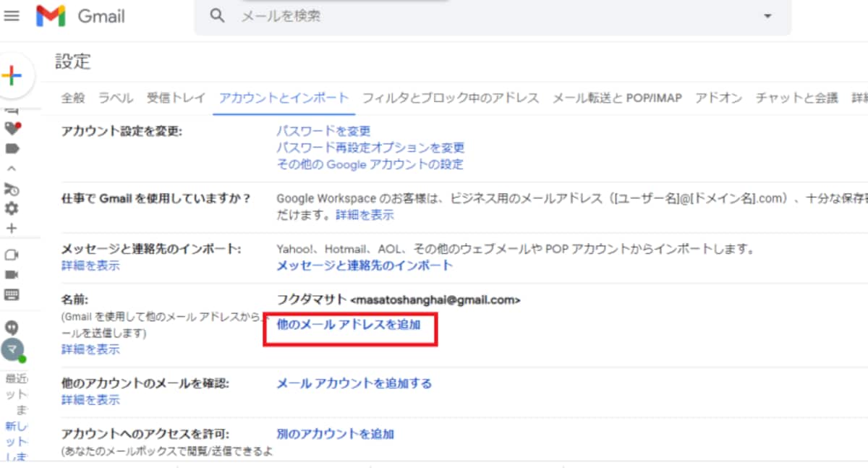The width and height of the screenshot is (868, 468).
Task: Open フィルタとブロック中のアドレス tab
Action: 451,98
